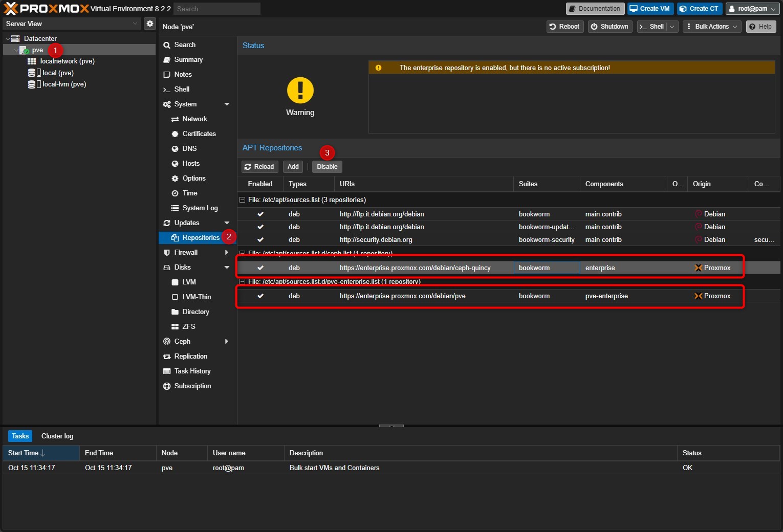The width and height of the screenshot is (783, 532).
Task: Click enabled checkmark for pve-enterprise repository
Action: [x=260, y=296]
